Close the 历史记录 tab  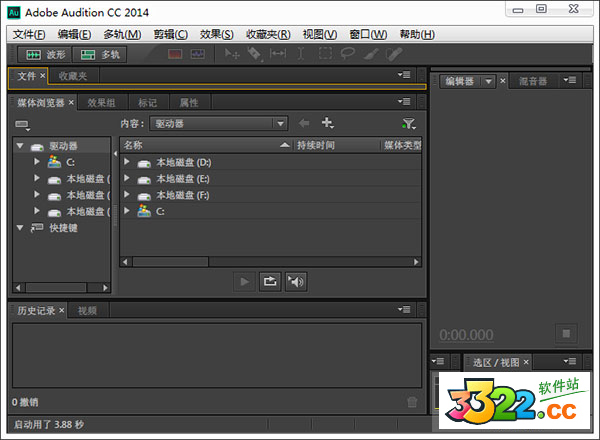coord(62,310)
